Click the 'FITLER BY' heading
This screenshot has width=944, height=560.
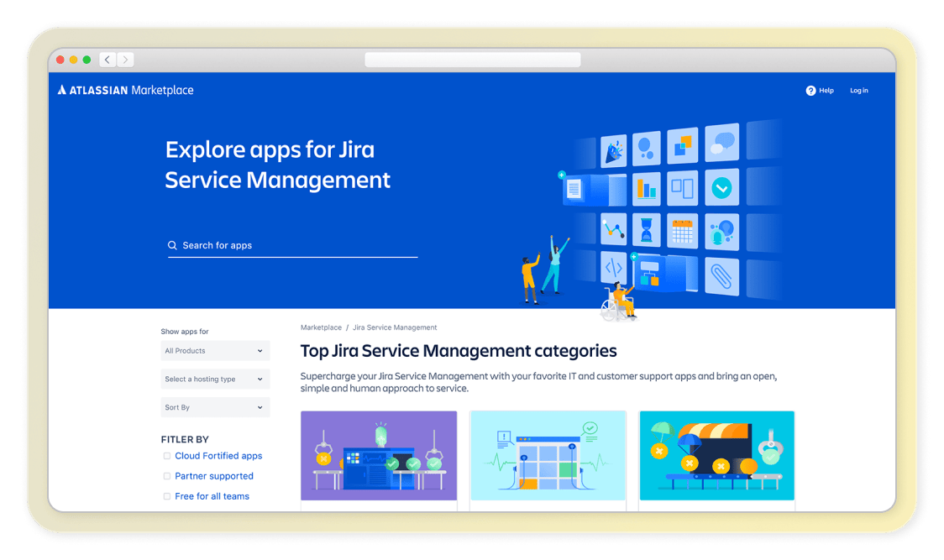(185, 439)
